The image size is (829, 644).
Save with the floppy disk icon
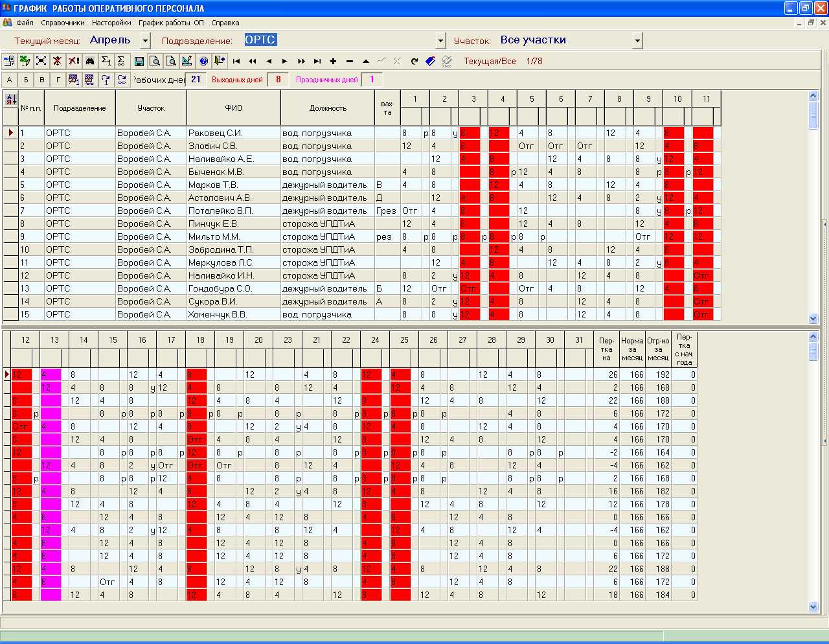click(x=139, y=61)
